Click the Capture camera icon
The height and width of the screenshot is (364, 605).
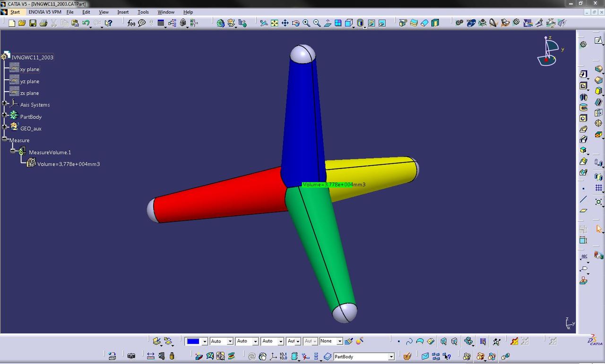(131, 356)
